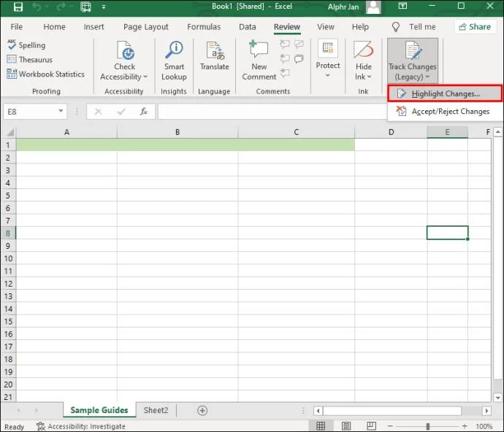Switch to Page Break Preview icon

pos(371,426)
